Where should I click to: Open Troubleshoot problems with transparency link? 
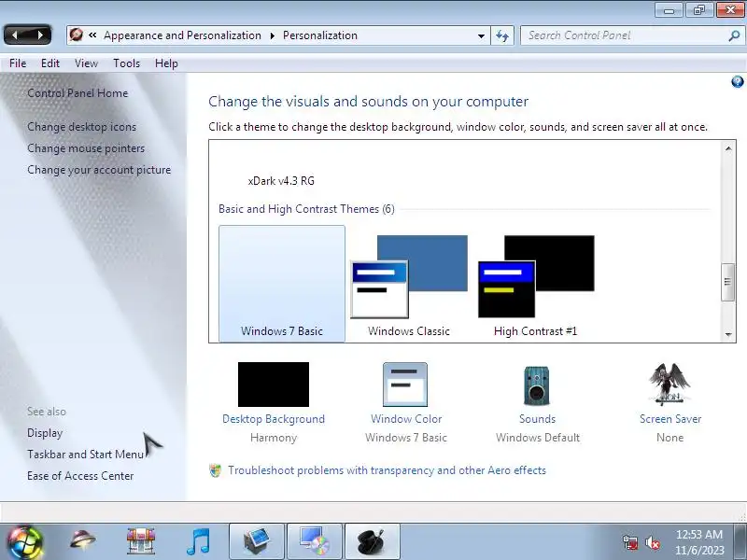click(387, 470)
